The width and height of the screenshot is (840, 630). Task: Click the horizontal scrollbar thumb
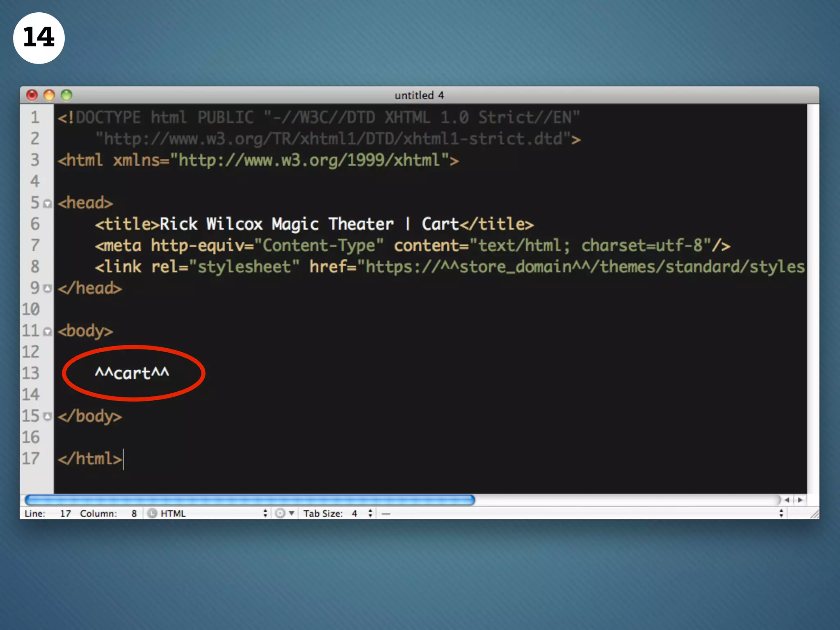pyautogui.click(x=249, y=500)
